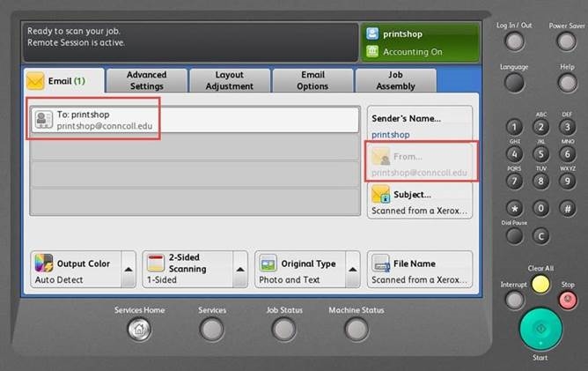This screenshot has width=588, height=371.
Task: Select the To: printshop recipient entry
Action: point(195,120)
